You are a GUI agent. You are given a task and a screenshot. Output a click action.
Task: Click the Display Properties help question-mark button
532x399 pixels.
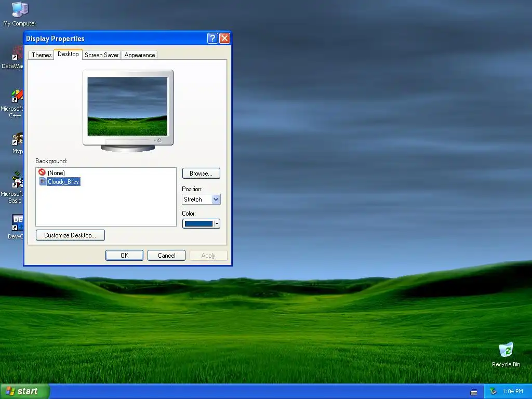[x=212, y=38]
